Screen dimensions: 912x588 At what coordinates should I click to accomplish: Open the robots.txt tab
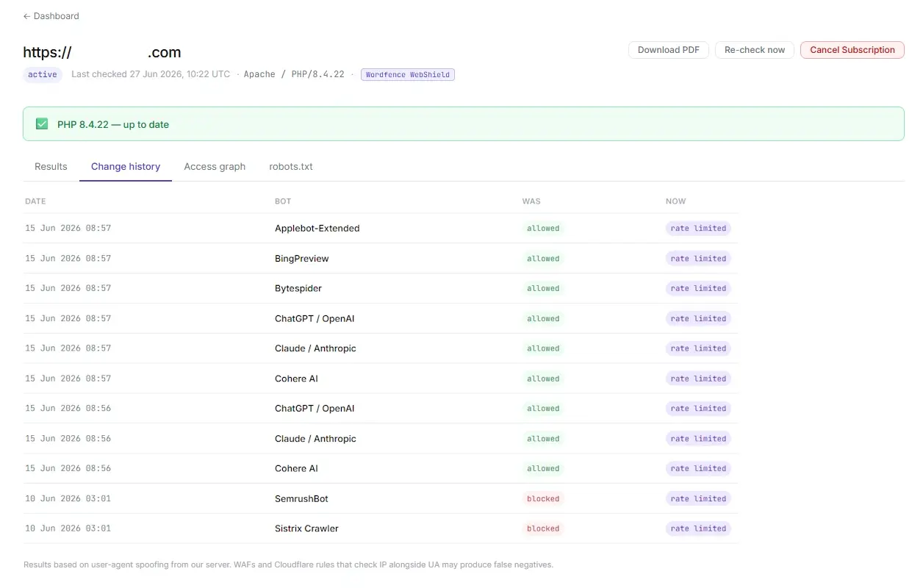[291, 167]
